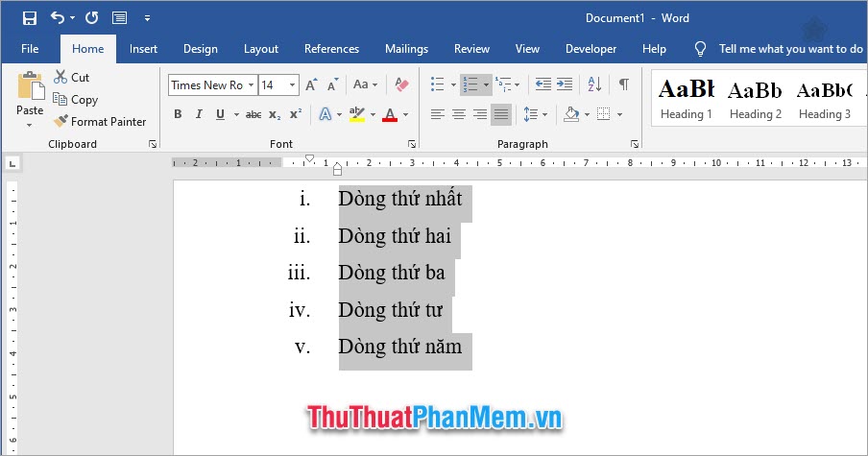
Task: Decrease font size
Action: (332, 84)
